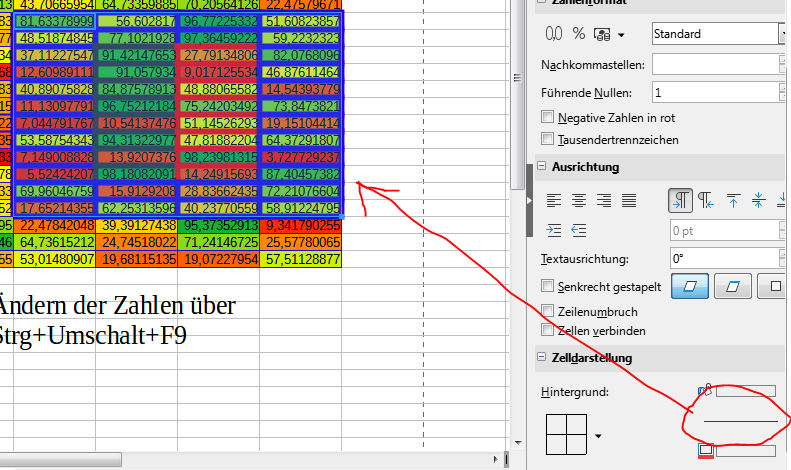Apply the currency format icon
791x470 pixels.
point(602,34)
